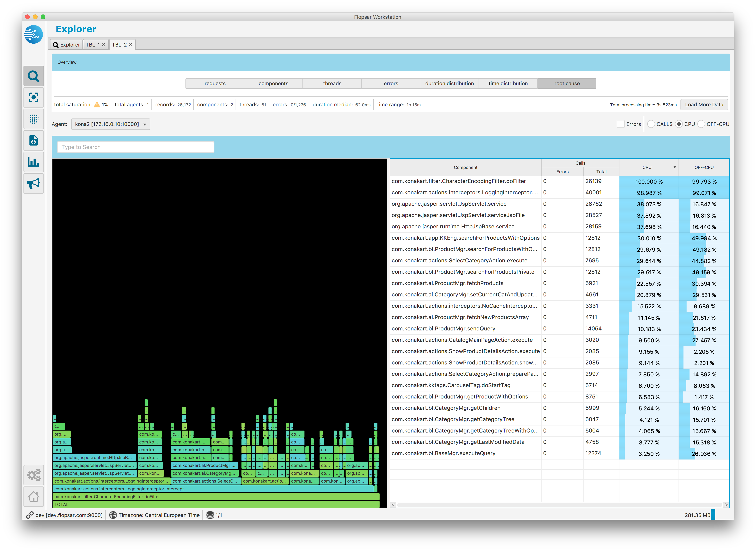Image resolution: width=756 pixels, height=551 pixels.
Task: Switch to the Explorer tab
Action: pyautogui.click(x=66, y=45)
